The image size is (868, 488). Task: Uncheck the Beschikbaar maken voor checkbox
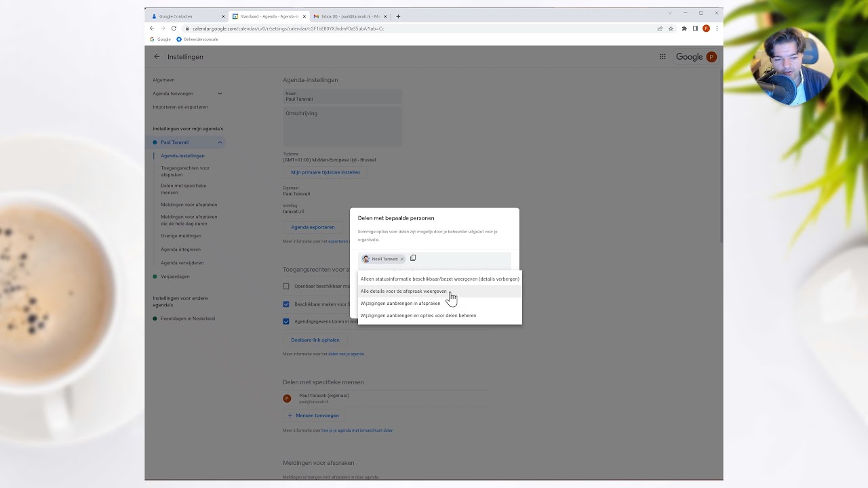click(286, 304)
